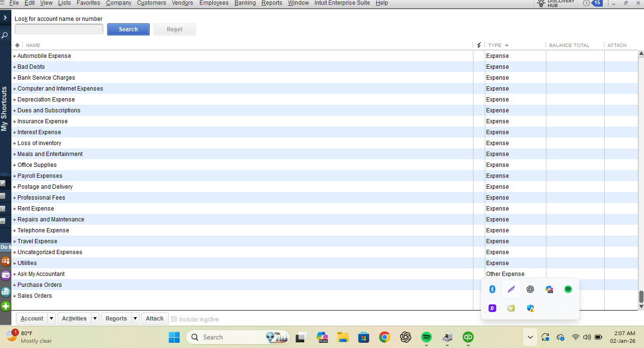644x348 pixels.
Task: Open ChatGPT icon in tray popup
Action: click(530, 289)
